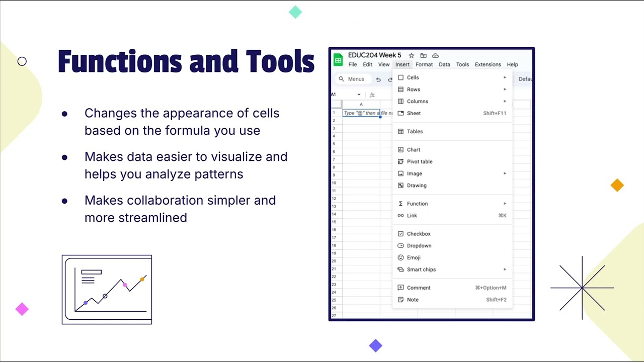Insert a new Sheet from the menu
The image size is (644, 362).
coord(452,113)
